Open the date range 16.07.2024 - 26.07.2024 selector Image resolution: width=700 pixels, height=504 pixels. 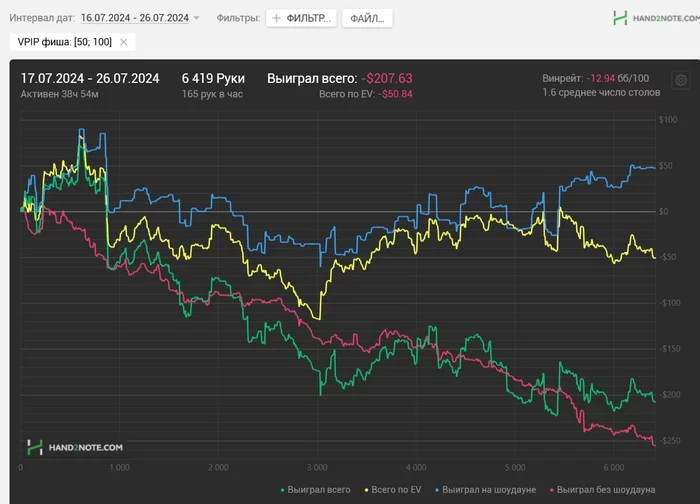(136, 18)
